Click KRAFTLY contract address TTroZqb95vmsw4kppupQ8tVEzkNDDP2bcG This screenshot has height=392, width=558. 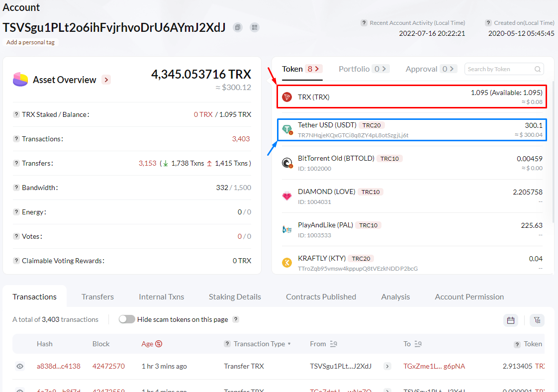[x=358, y=269]
